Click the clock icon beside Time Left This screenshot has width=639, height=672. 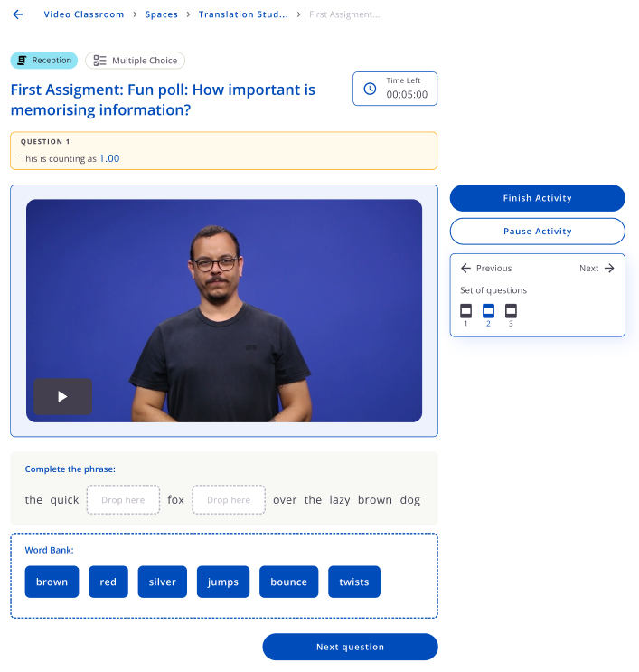[370, 89]
